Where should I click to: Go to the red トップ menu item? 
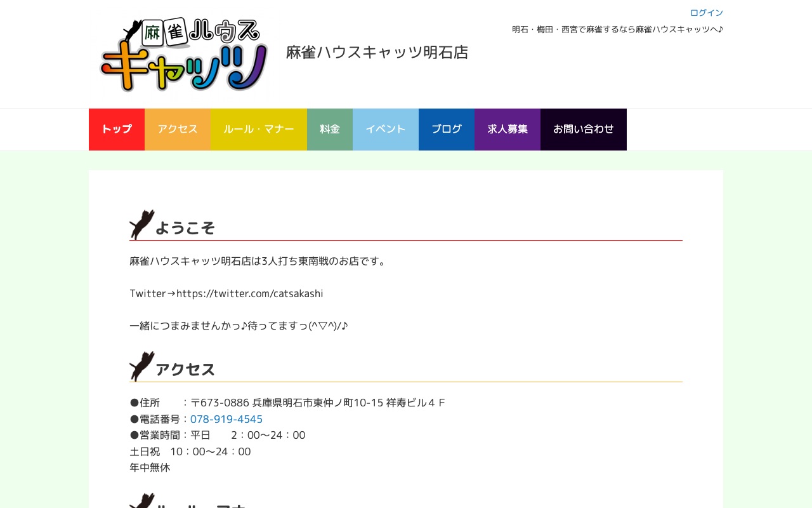117,130
